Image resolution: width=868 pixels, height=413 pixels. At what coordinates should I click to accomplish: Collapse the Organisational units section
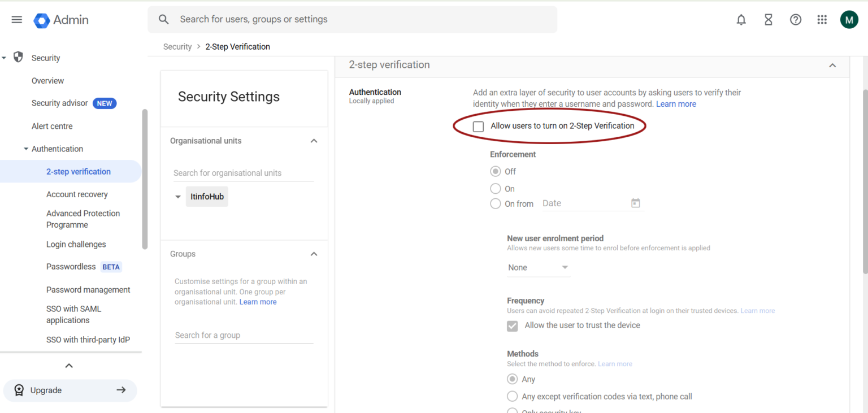[x=314, y=141]
